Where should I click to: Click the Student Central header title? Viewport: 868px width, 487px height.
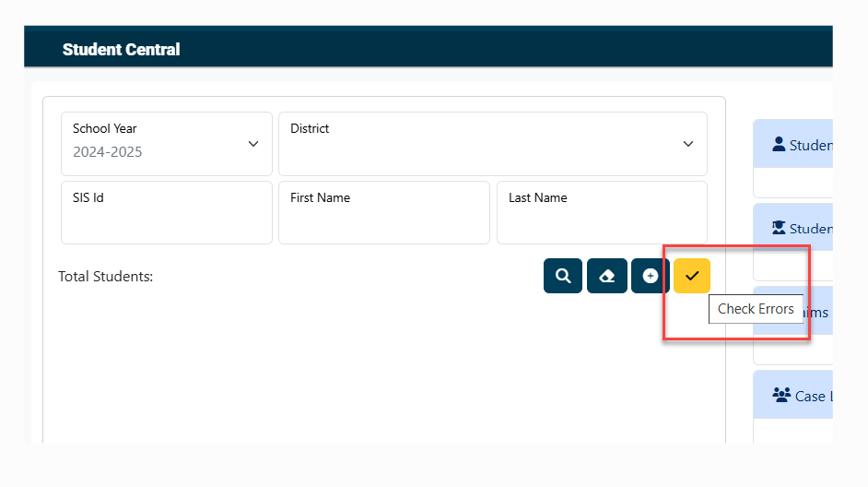tap(122, 49)
